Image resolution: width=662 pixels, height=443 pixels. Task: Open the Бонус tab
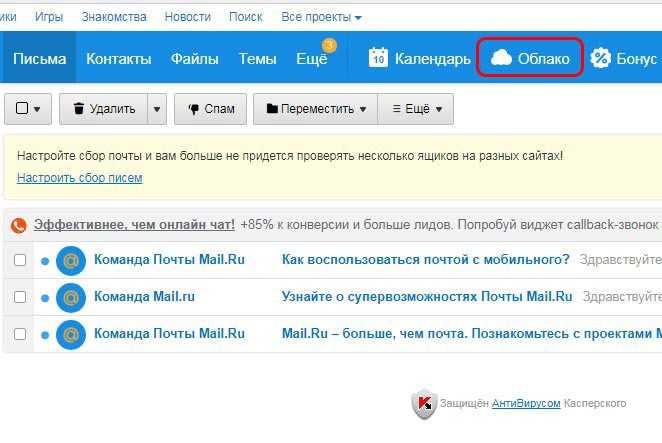(626, 58)
